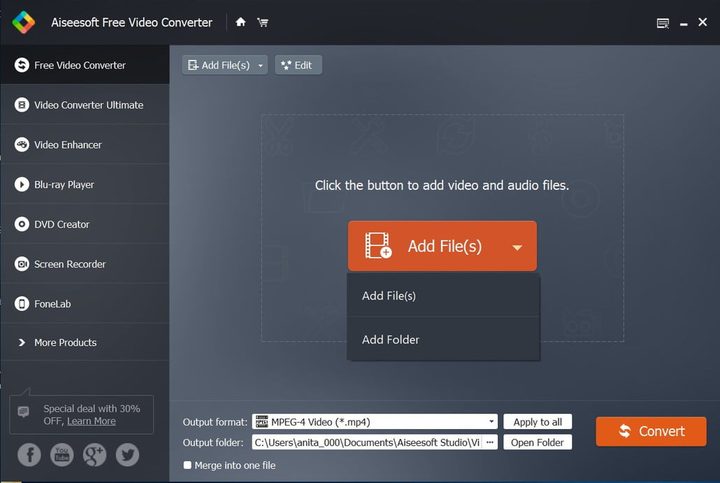Click the film strip icon on orange button

[x=378, y=246]
